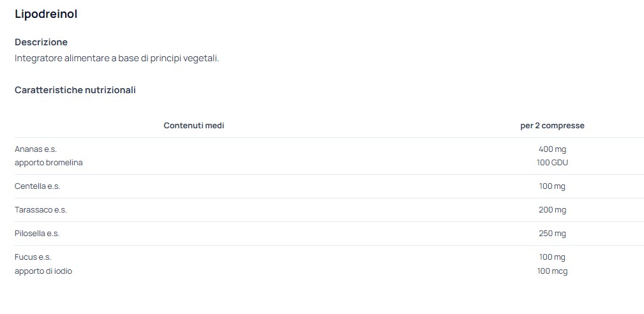Click the 100 mcg iodio value
Viewport: 644px width, 314px height.
[553, 271]
